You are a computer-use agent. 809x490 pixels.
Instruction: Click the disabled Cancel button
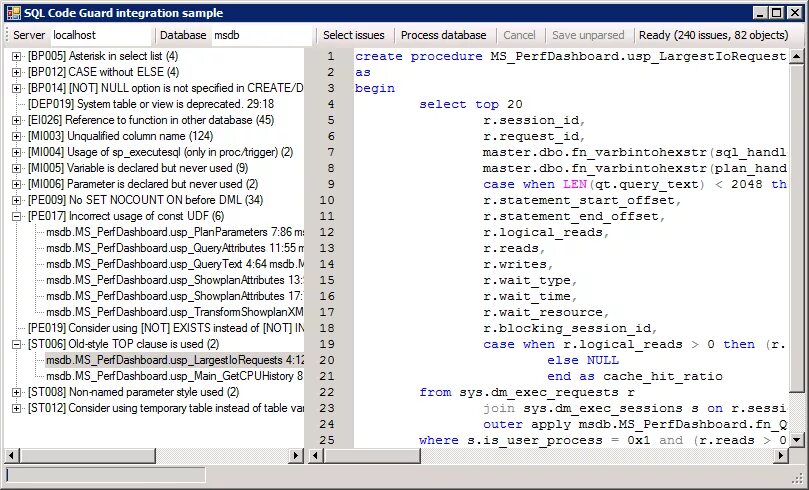(519, 35)
